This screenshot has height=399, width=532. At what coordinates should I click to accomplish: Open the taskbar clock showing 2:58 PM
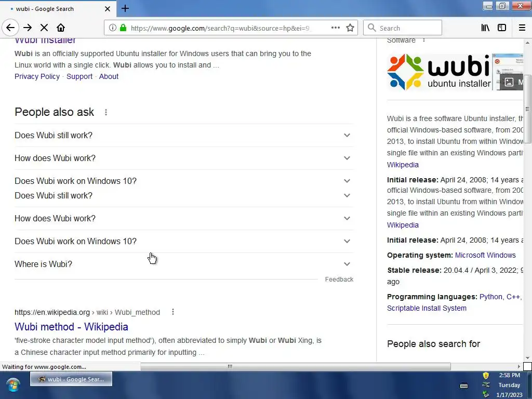(509, 385)
